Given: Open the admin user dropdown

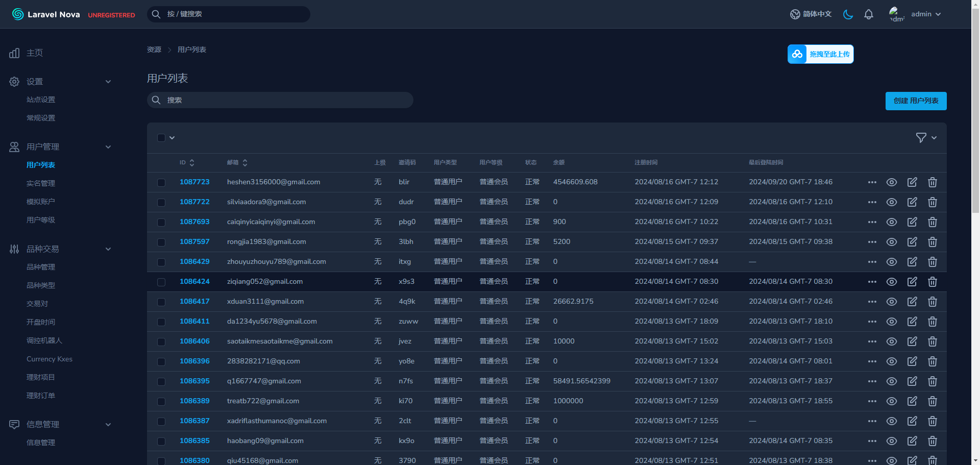Looking at the screenshot, I should (925, 14).
